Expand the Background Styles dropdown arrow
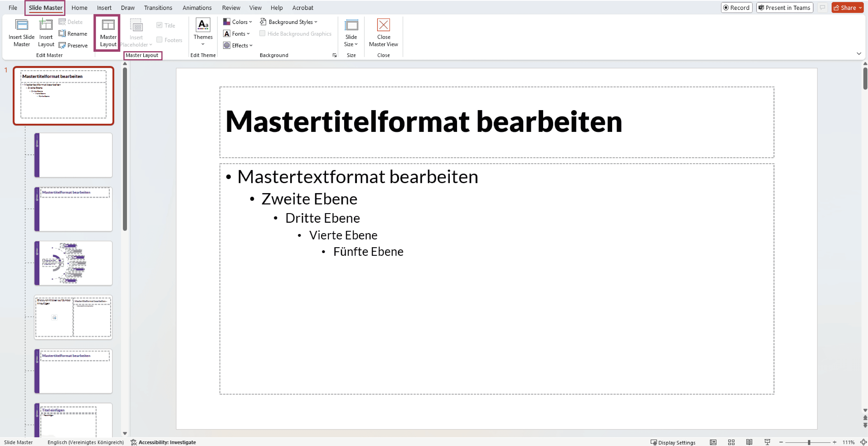Viewport: 868px width, 446px height. 316,22
